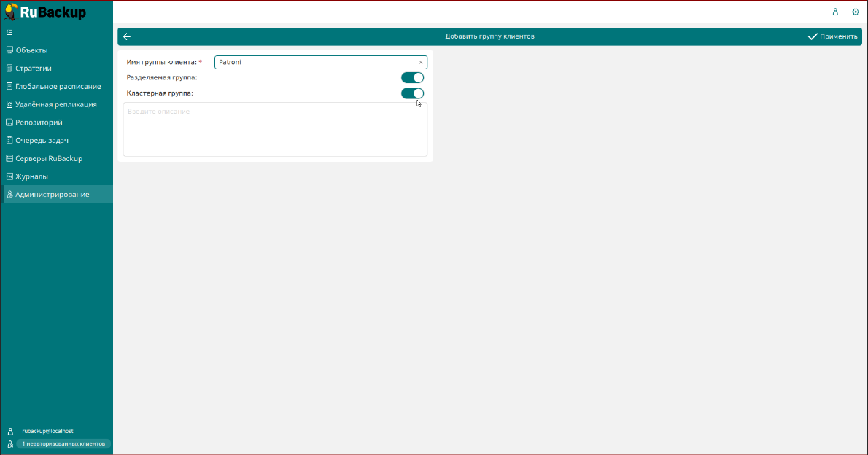Click the Добавить группу клиентов title
The image size is (868, 455).
(x=490, y=36)
